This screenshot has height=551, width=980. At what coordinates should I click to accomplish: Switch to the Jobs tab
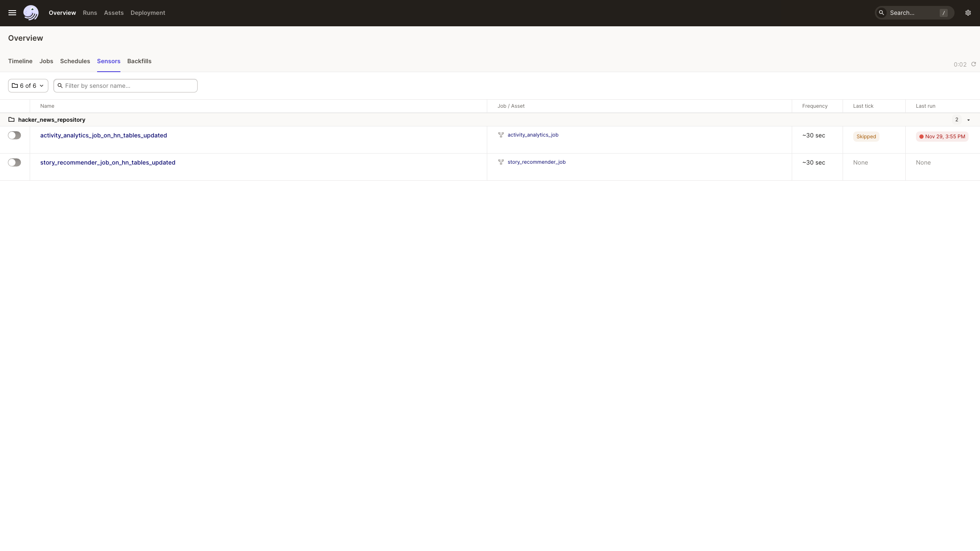tap(46, 62)
